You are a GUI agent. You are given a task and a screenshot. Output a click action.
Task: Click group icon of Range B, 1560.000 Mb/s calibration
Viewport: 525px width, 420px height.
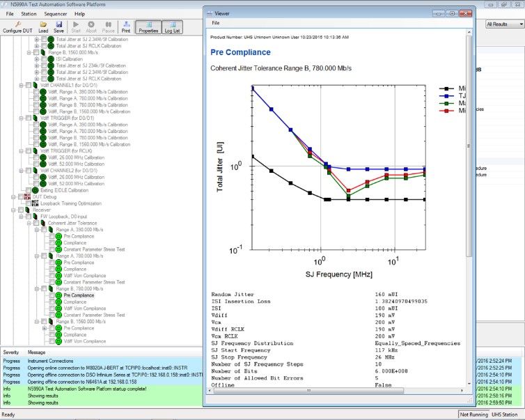43,52
